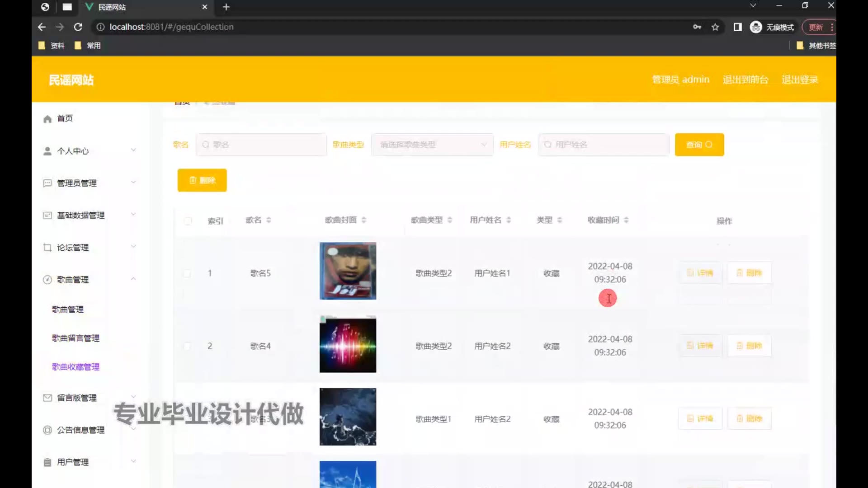Click 退出登录 in the header
Screen dimensions: 868x488
(799, 80)
